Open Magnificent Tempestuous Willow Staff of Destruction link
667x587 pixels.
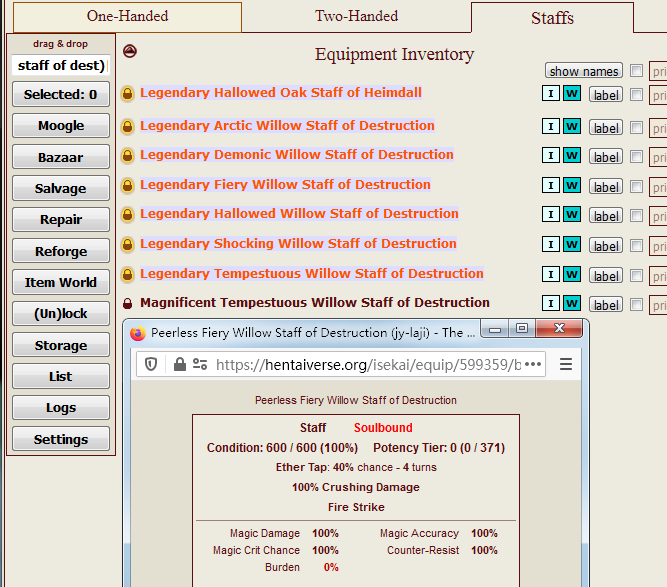tap(315, 302)
